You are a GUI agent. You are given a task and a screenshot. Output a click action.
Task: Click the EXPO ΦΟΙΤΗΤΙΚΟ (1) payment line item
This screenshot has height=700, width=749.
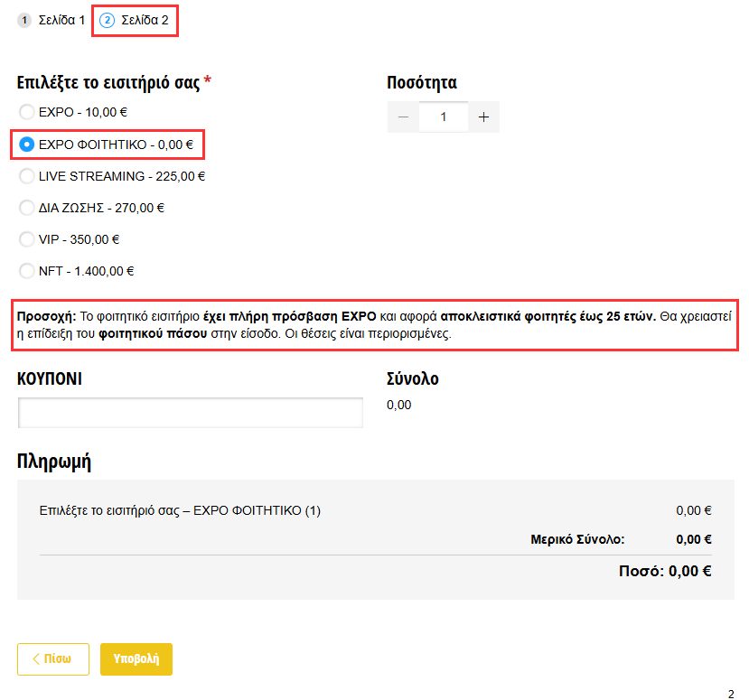(x=180, y=511)
